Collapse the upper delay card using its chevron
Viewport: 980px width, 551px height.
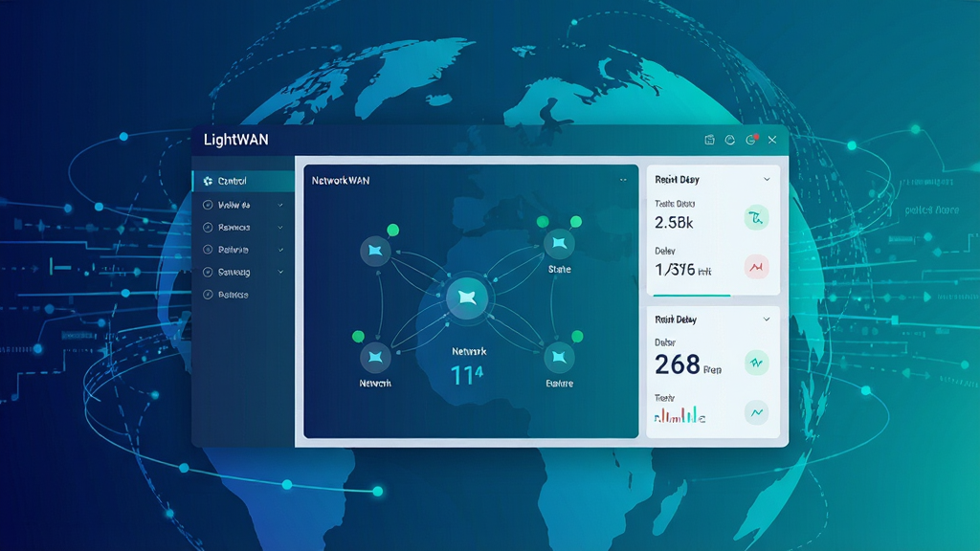(767, 179)
